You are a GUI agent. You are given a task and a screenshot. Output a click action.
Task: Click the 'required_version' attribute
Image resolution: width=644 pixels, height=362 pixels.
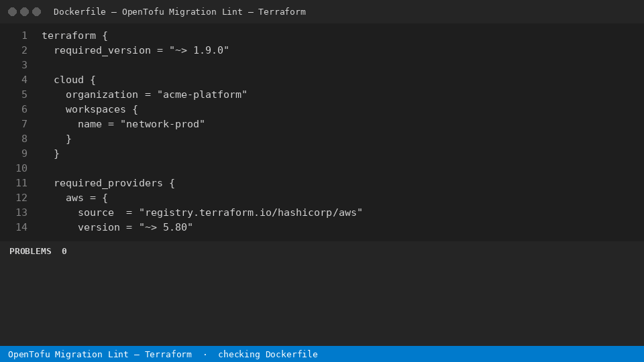point(102,50)
